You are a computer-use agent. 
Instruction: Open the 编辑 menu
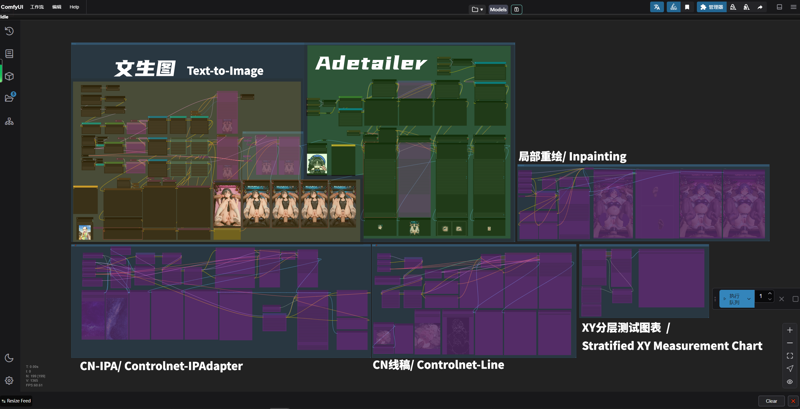57,7
